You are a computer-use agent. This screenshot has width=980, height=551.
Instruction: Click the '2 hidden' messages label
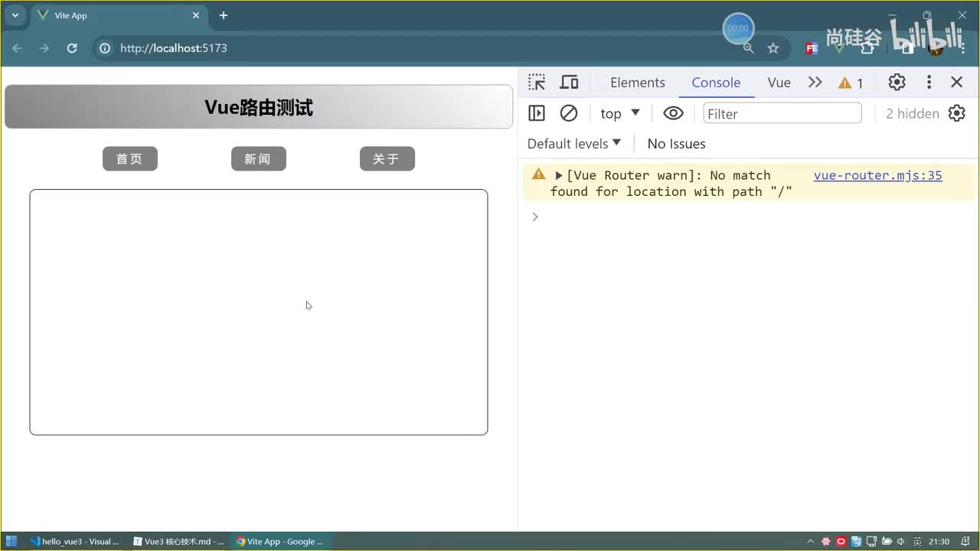point(912,113)
